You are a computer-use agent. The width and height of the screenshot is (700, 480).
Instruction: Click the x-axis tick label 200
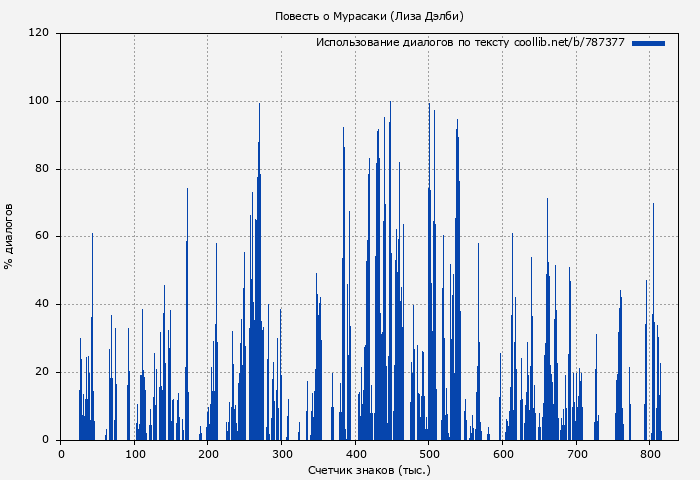tap(208, 454)
